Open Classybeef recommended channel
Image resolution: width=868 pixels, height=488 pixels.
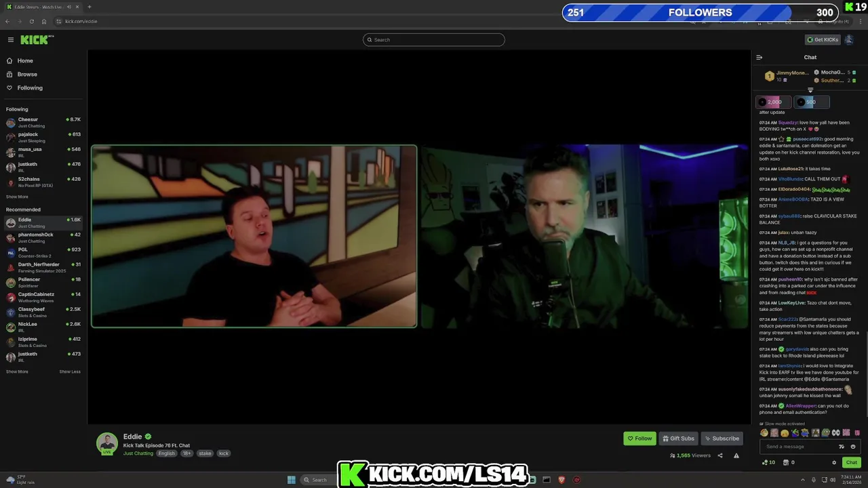coord(43,312)
